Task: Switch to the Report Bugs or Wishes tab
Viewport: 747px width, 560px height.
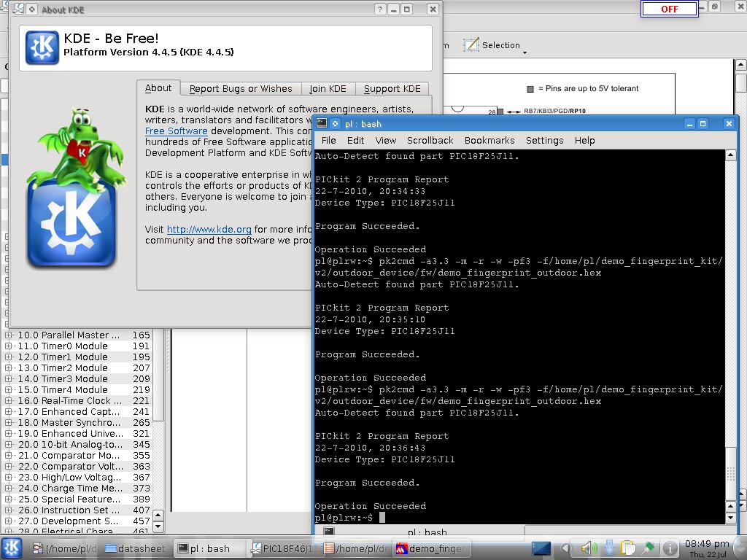Action: point(240,89)
